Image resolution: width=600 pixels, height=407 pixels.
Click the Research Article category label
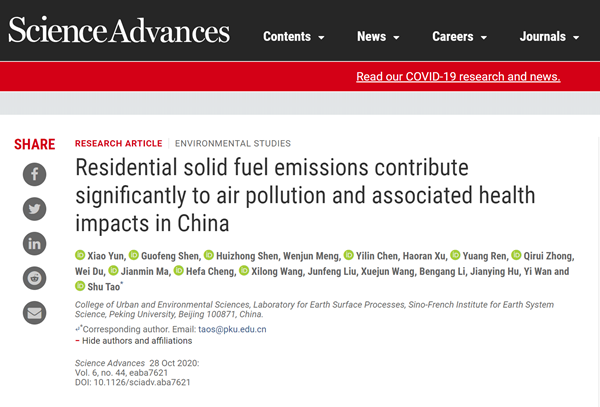tap(117, 143)
